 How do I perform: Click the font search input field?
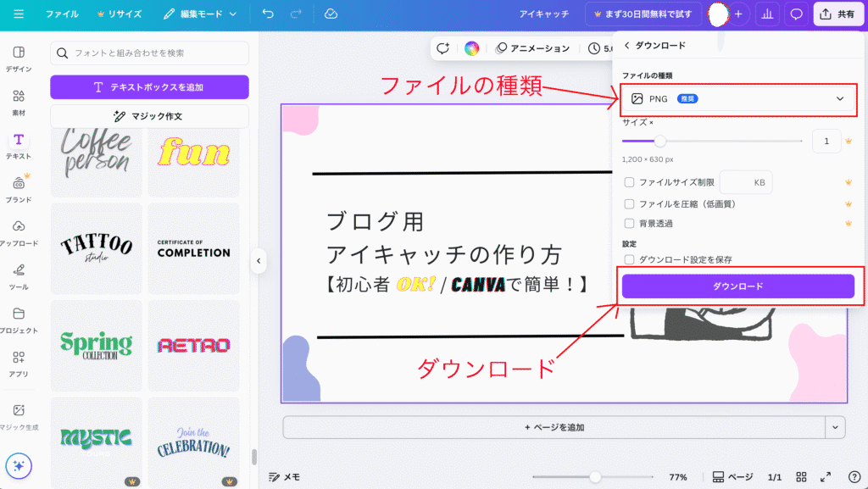[149, 53]
